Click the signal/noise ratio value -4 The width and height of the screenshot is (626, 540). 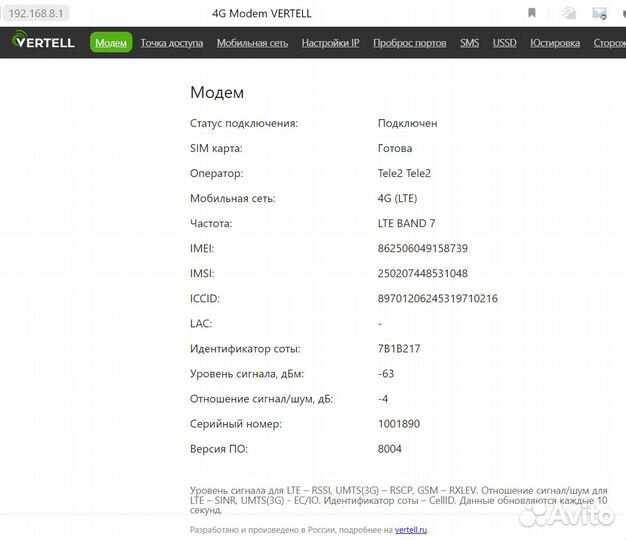[x=383, y=399]
